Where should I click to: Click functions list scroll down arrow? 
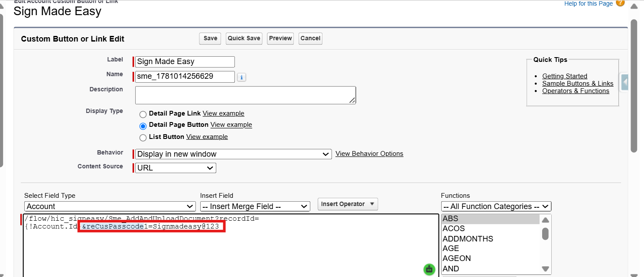(x=545, y=269)
